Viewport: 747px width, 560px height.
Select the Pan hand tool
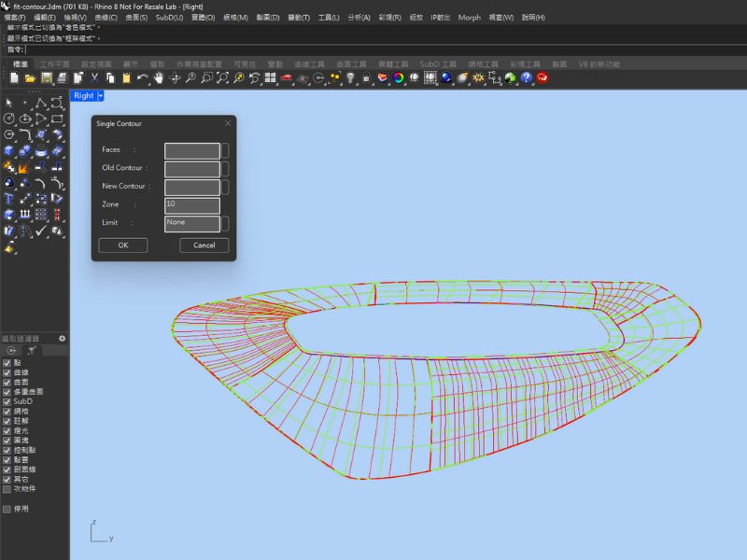coord(159,78)
